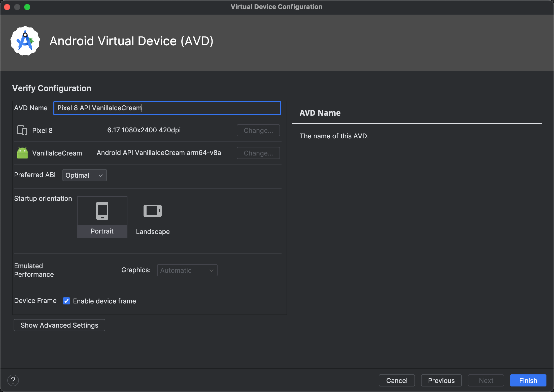Viewport: 554px width, 392px height.
Task: Click the 'Startup orientation' label
Action: tap(43, 199)
